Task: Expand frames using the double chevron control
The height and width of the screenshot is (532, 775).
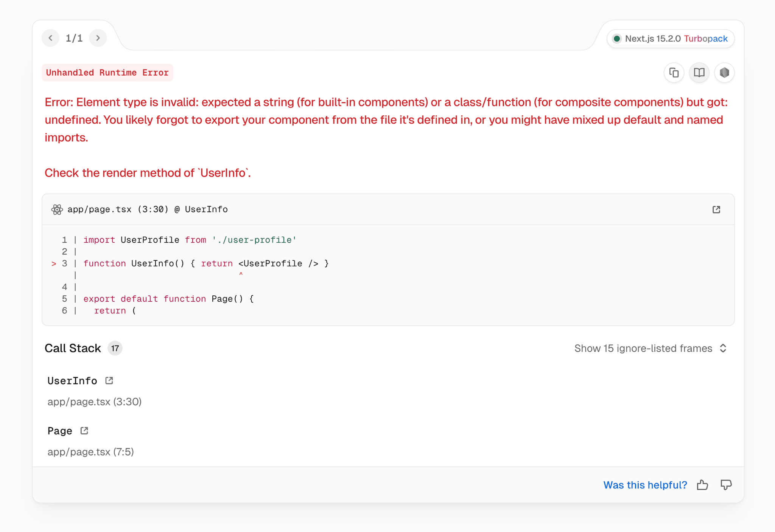Action: coord(724,348)
